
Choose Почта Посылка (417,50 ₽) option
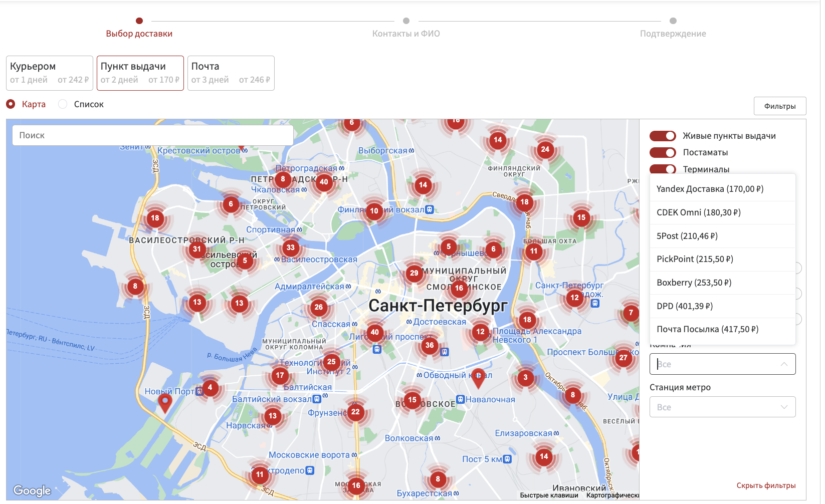(x=722, y=329)
